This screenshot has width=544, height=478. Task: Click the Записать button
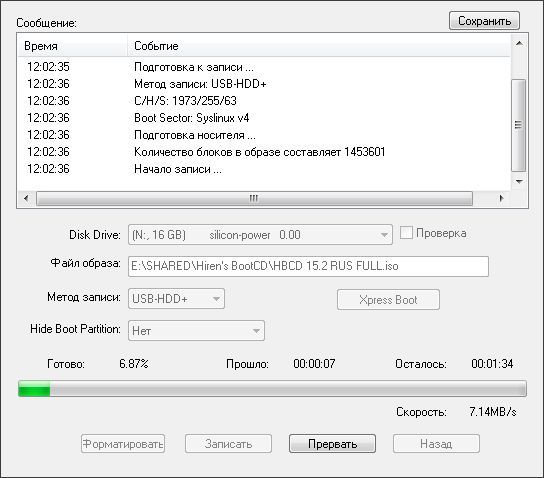tap(228, 444)
